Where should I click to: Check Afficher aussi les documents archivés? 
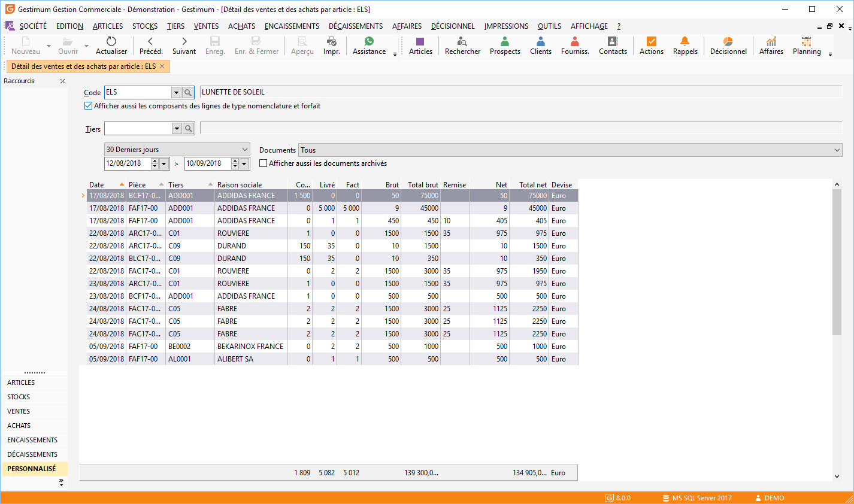click(263, 163)
